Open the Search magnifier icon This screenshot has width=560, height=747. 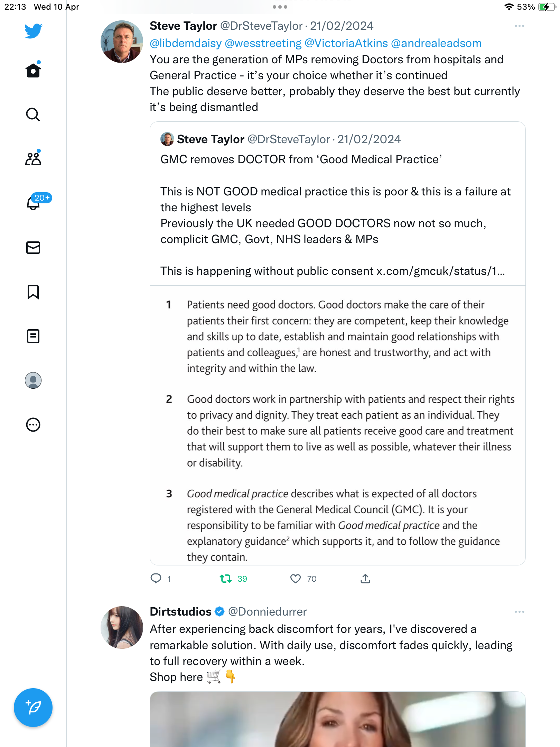point(33,115)
